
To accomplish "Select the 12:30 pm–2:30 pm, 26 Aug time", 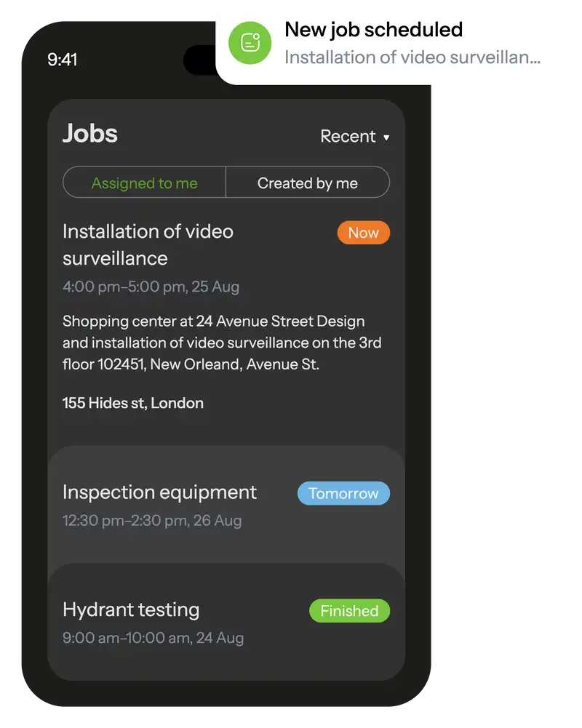I will pos(152,521).
